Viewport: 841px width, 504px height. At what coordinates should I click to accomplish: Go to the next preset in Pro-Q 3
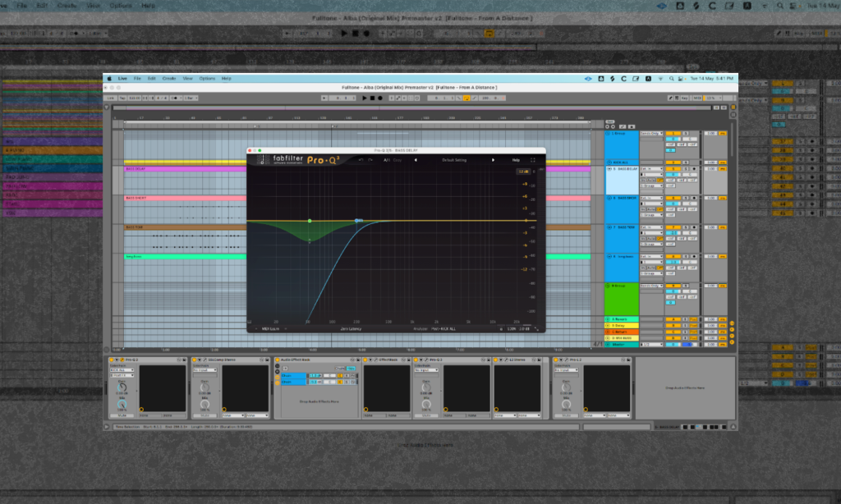493,160
